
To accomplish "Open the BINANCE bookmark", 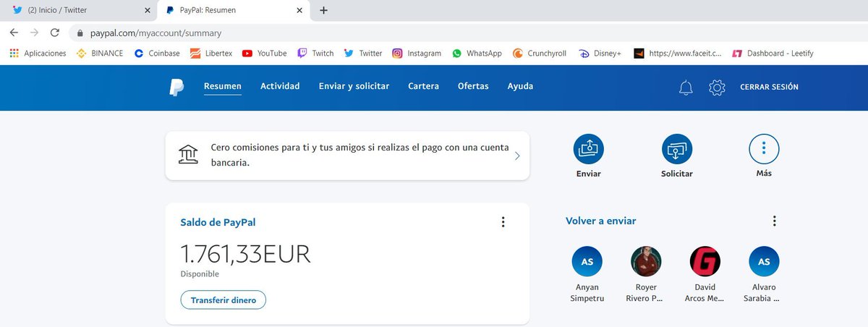I will [100, 53].
